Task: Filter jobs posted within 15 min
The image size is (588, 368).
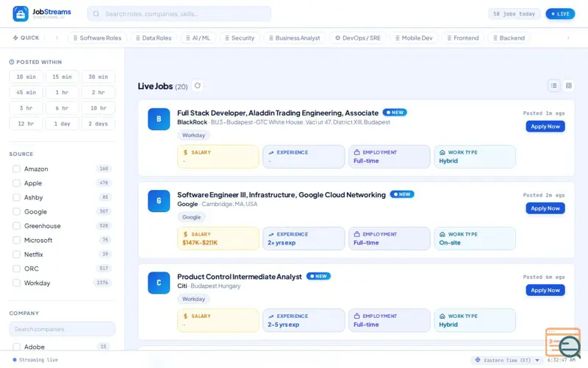Action: 62,77
